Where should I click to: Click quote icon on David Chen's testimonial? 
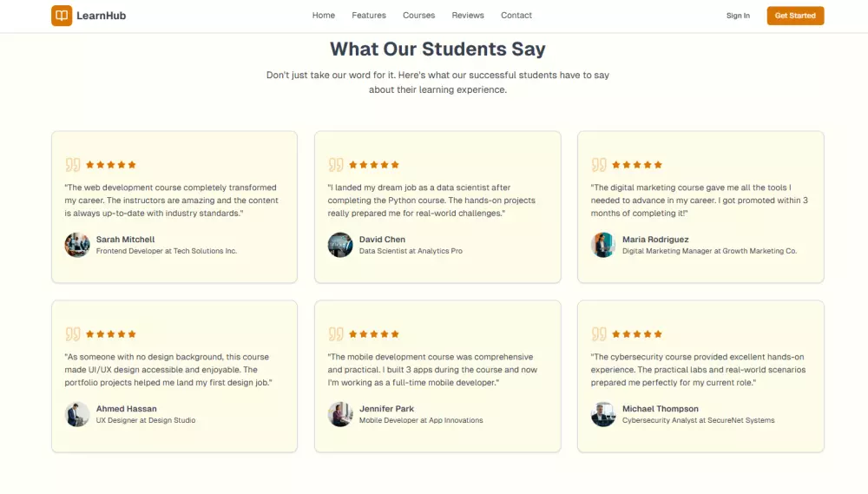pyautogui.click(x=336, y=165)
